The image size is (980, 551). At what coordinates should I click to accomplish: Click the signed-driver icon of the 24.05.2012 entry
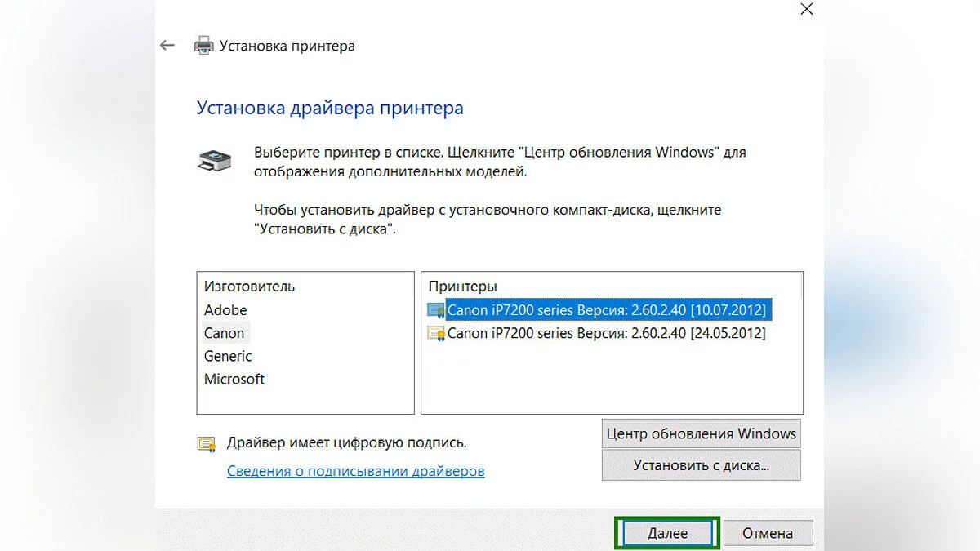pyautogui.click(x=436, y=333)
